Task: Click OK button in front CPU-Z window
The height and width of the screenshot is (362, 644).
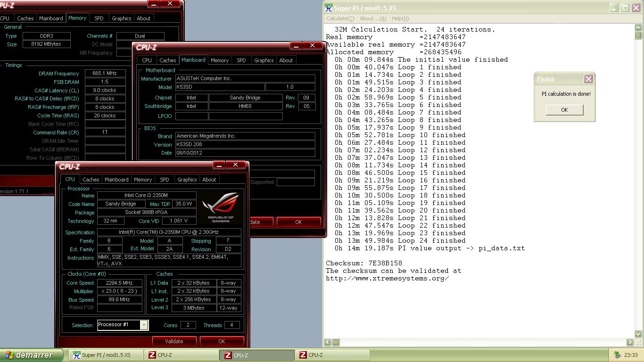Action: [x=222, y=341]
